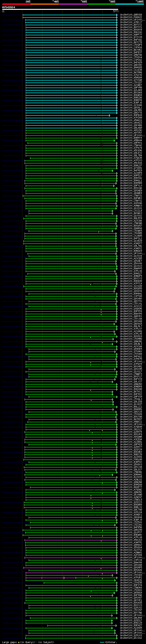
Task: Select label UniRef100_Q7XSQ8
Action: click(131, 80)
